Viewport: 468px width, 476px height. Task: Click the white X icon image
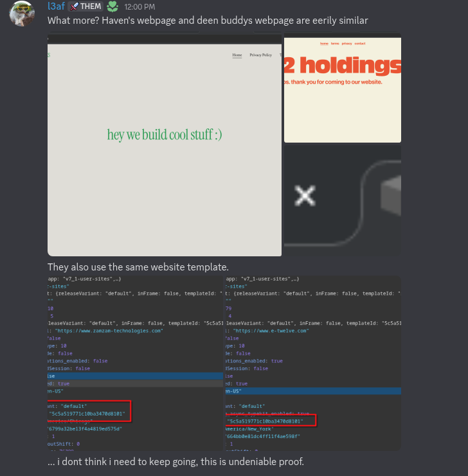coord(305,196)
